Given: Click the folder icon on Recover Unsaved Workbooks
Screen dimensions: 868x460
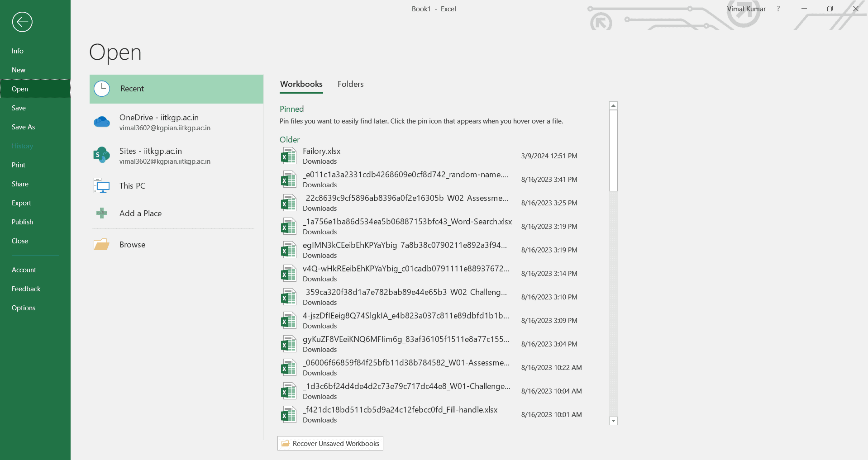Looking at the screenshot, I should [286, 443].
